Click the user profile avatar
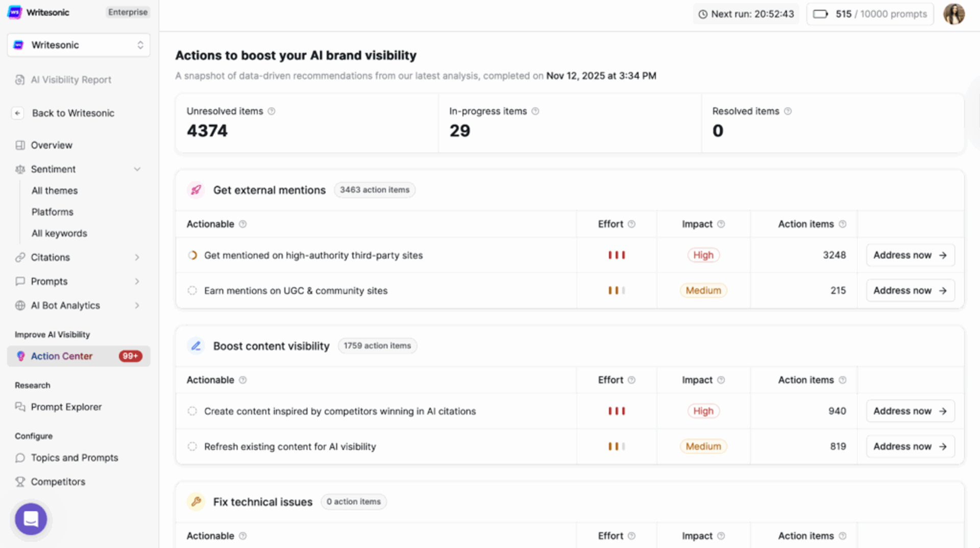 pos(953,14)
